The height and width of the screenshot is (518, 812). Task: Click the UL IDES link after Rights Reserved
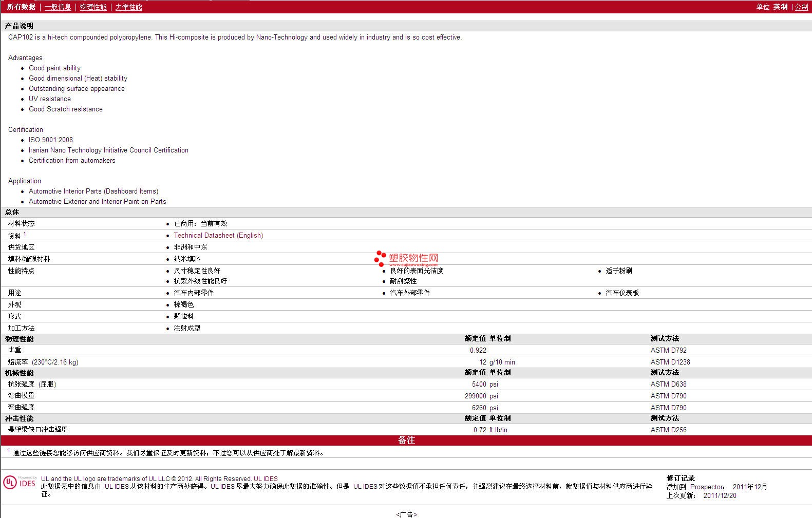[x=266, y=478]
